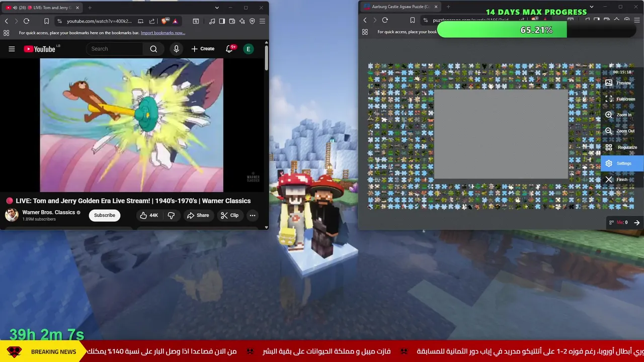Viewport: 644px width, 362px height.
Task: Start voice search with the microphone icon
Action: [x=176, y=49]
